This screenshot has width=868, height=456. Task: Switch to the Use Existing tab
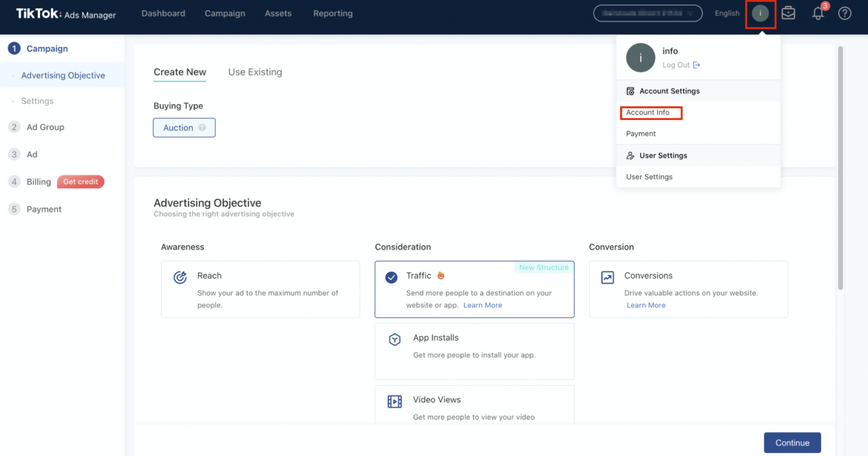click(255, 72)
